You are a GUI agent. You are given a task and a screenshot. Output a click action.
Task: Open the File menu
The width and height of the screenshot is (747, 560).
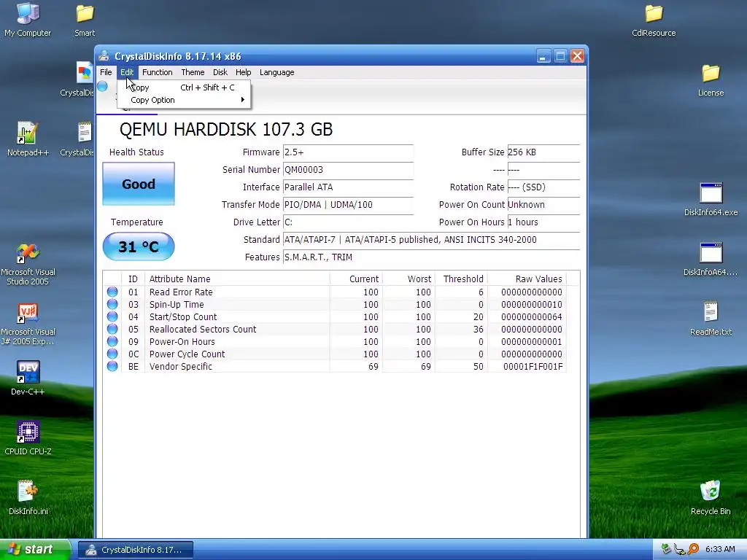click(x=106, y=72)
